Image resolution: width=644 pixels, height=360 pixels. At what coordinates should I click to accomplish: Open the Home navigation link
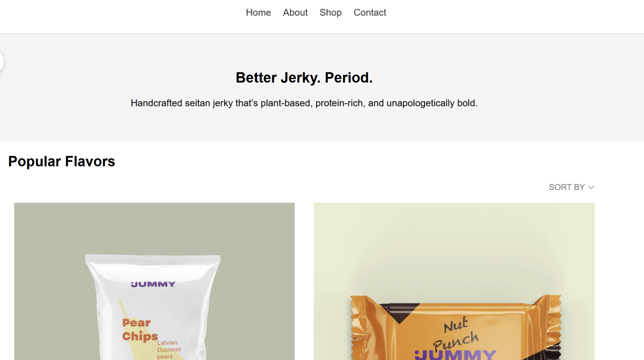click(258, 13)
